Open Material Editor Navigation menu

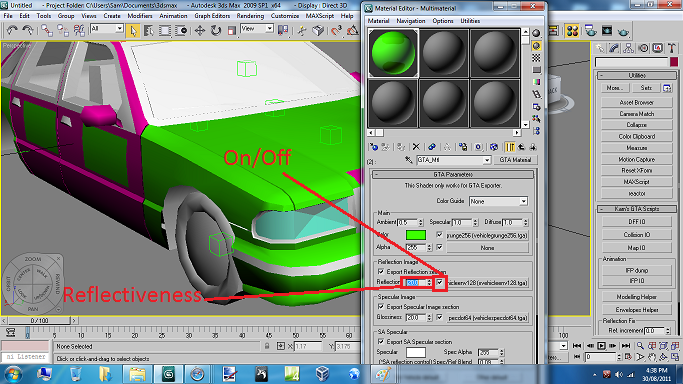coord(410,21)
